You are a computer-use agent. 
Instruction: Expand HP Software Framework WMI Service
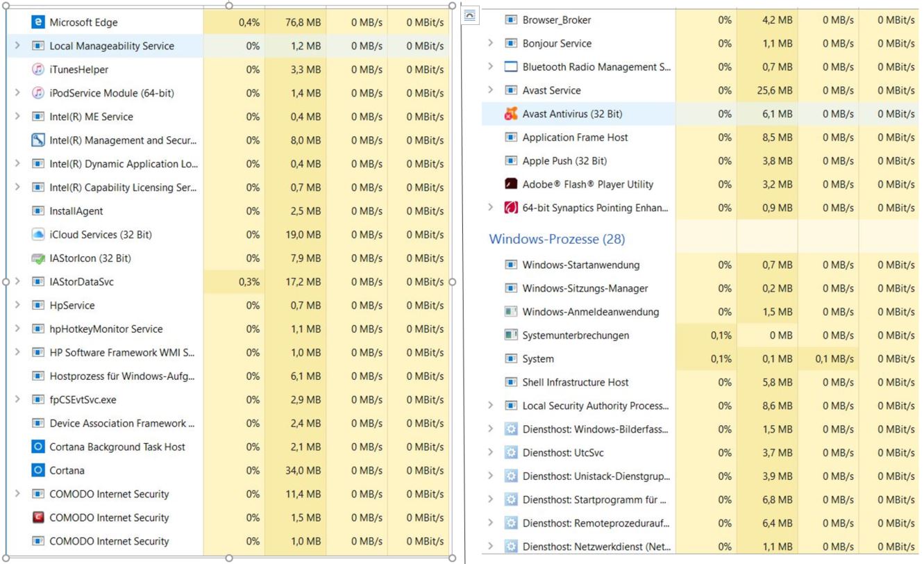[x=17, y=353]
